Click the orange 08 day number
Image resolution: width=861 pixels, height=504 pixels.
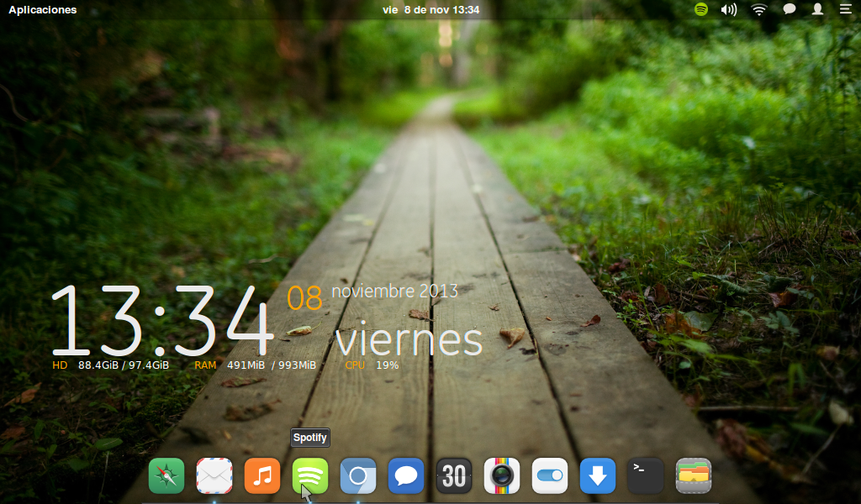304,298
